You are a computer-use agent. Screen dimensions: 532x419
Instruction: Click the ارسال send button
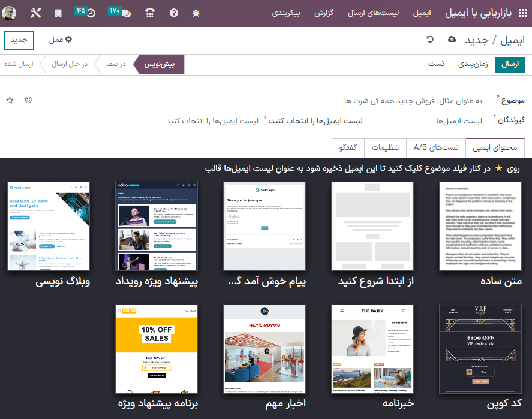coord(511,63)
